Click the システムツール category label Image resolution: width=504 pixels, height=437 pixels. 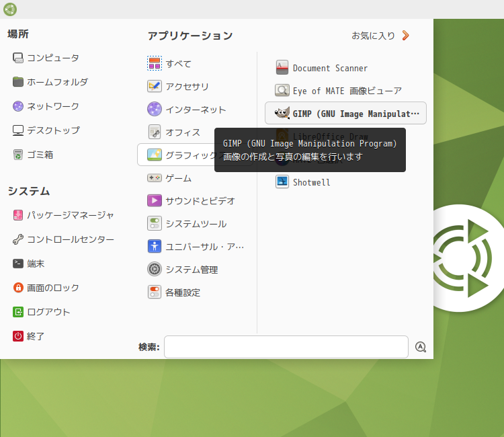pyautogui.click(x=196, y=224)
